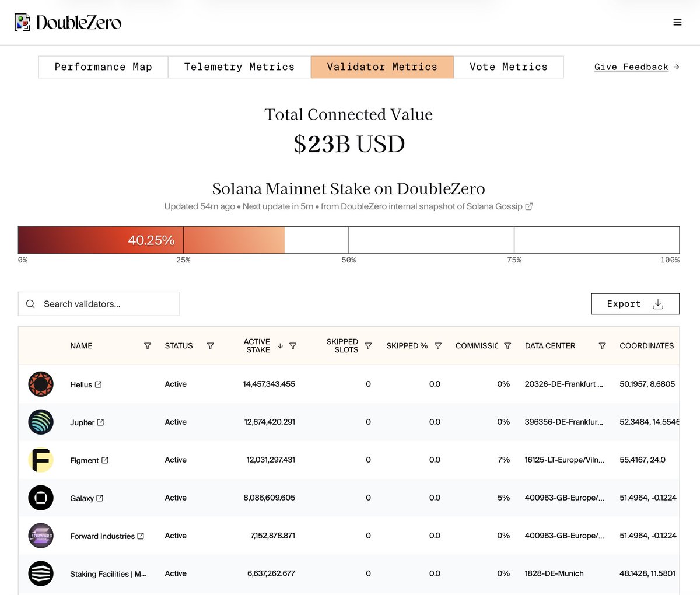
Task: Toggle sort arrow on ACTIVE STAKE
Action: pyautogui.click(x=280, y=346)
